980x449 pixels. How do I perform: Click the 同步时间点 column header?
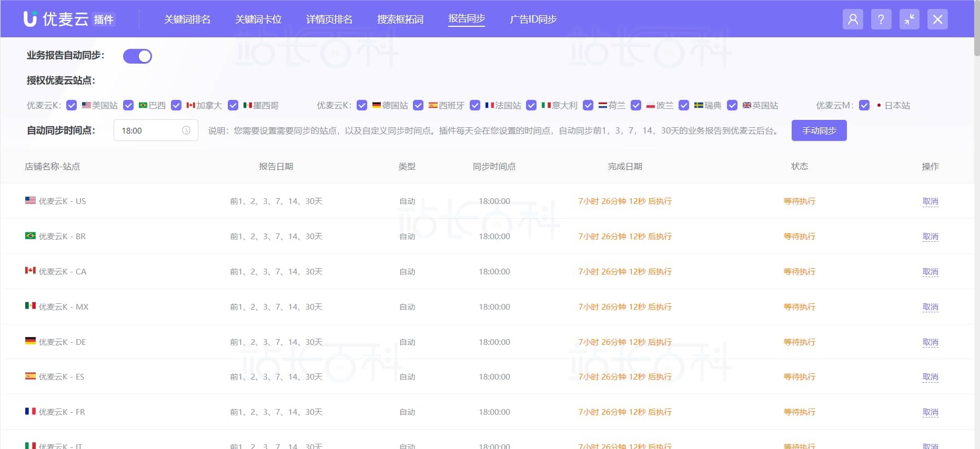point(494,167)
